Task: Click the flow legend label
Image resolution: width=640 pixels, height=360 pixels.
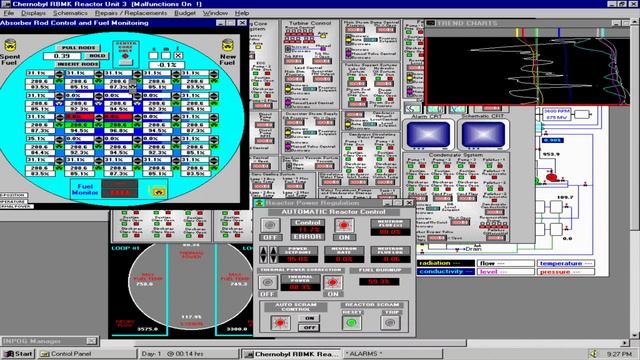Action: 506,263
